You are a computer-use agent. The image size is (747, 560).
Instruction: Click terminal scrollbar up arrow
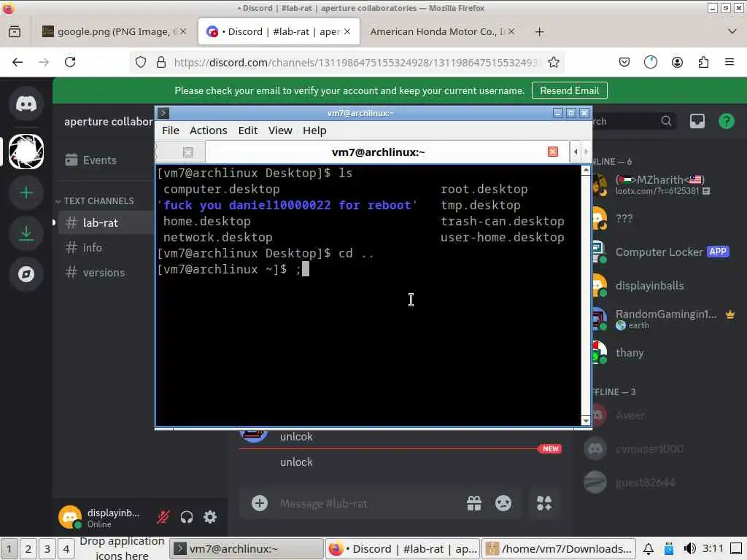coord(586,170)
